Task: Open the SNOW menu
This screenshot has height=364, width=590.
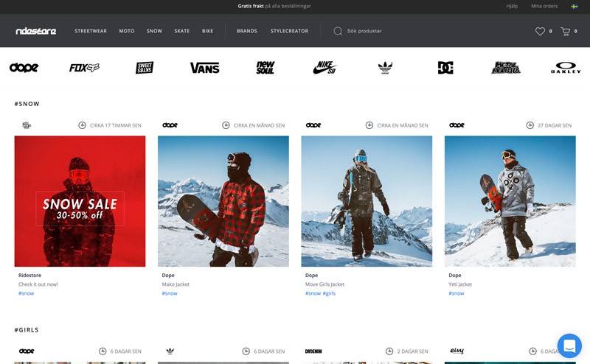Action: coord(154,31)
